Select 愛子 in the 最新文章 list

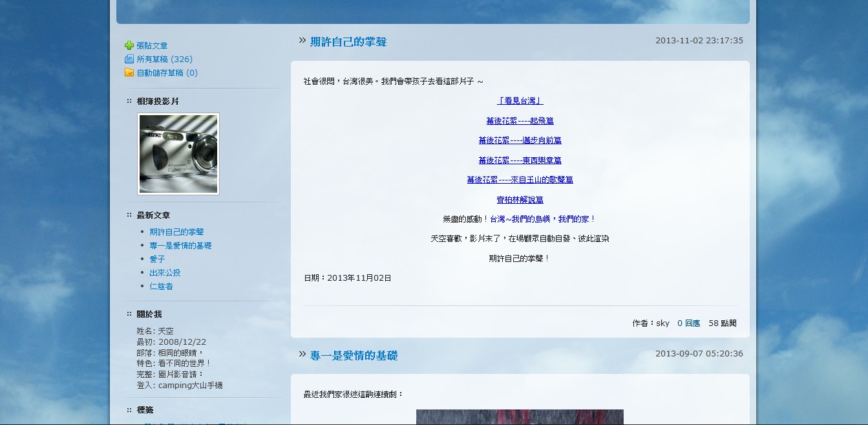coord(157,259)
